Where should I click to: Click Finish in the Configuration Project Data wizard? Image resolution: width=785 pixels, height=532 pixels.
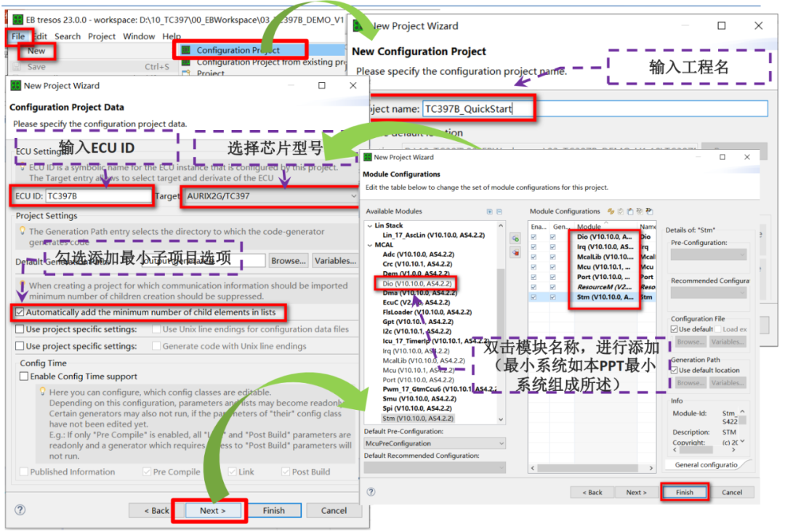(x=274, y=510)
